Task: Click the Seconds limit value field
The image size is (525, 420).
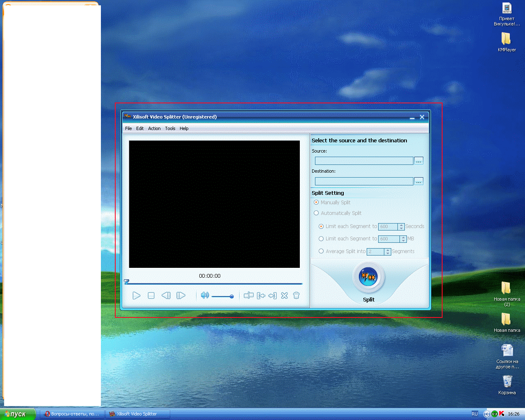Action: (x=388, y=226)
